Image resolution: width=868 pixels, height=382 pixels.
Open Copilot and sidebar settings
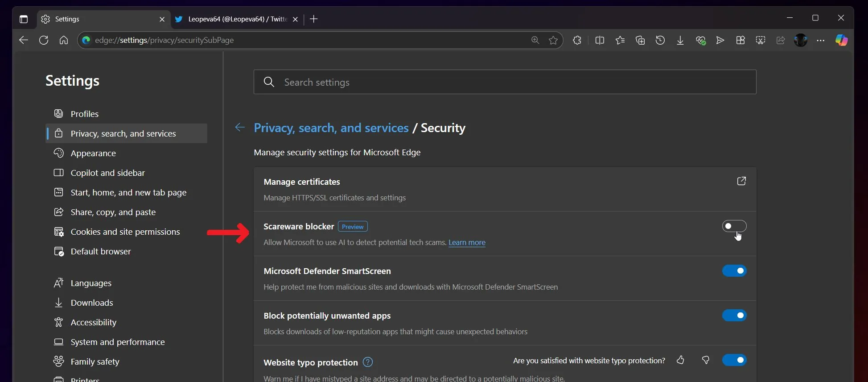[x=126, y=173]
